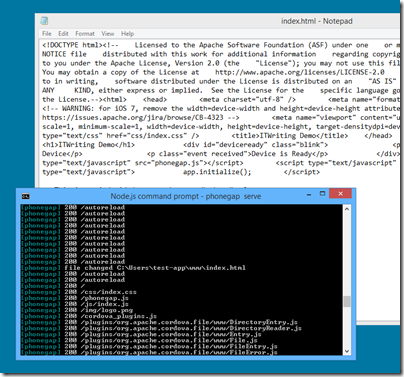Click 'href="css/index.css"' text in Notepad
The height and width of the screenshot is (377, 404).
pyautogui.click(x=147, y=136)
